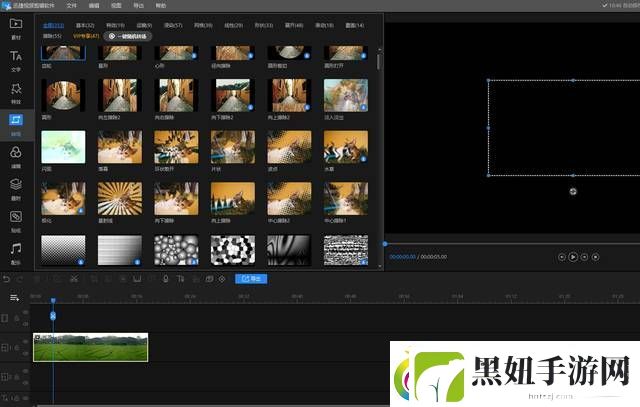Viewport: 640px width, 407px height.
Task: Select the transitions tab with count (14)
Action: click(x=355, y=25)
